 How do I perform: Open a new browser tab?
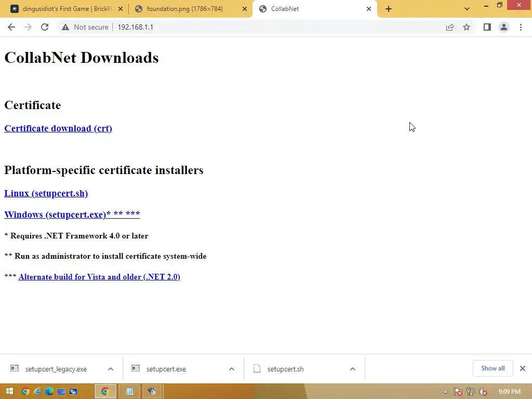tap(389, 9)
